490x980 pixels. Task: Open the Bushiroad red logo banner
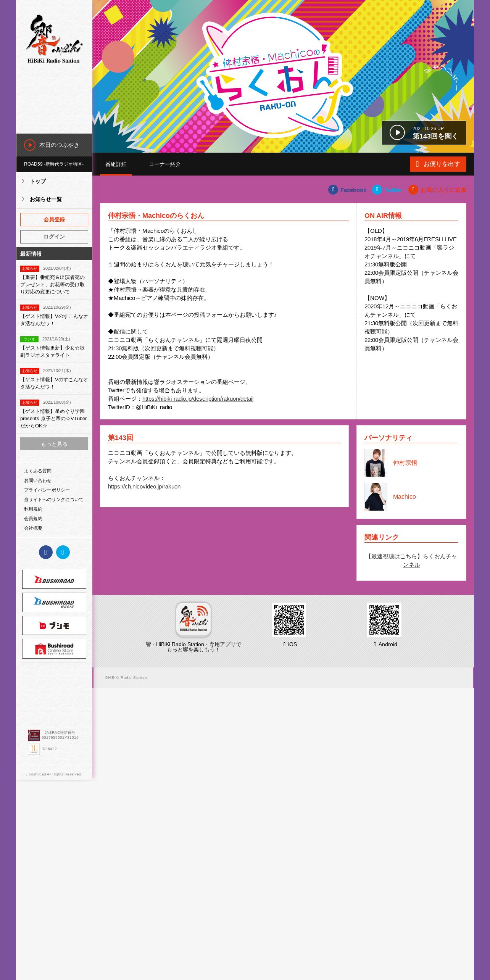[54, 579]
